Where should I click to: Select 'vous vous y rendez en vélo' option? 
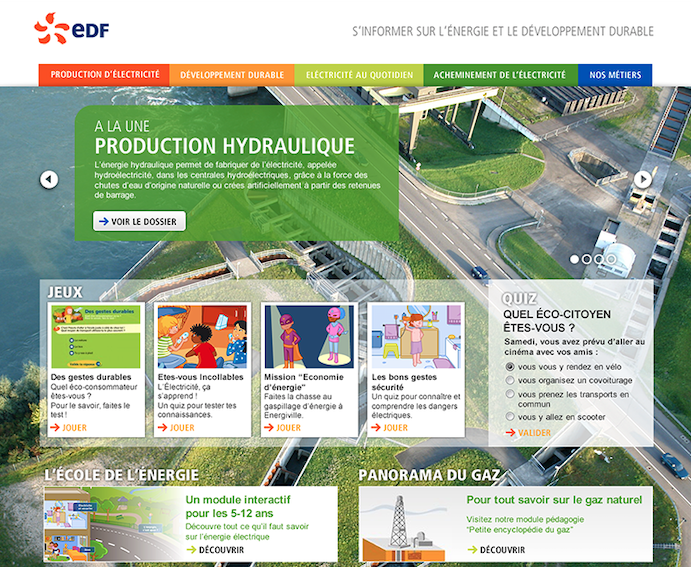pyautogui.click(x=510, y=367)
